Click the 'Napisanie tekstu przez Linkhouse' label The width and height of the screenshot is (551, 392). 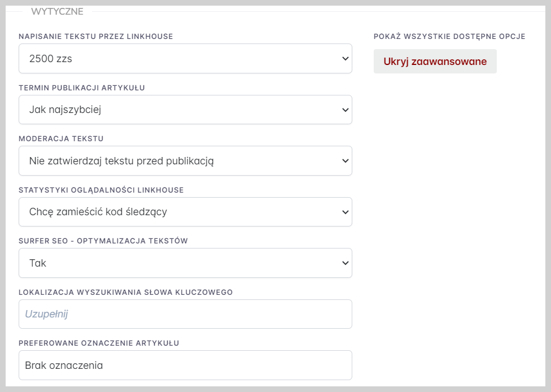pos(96,37)
